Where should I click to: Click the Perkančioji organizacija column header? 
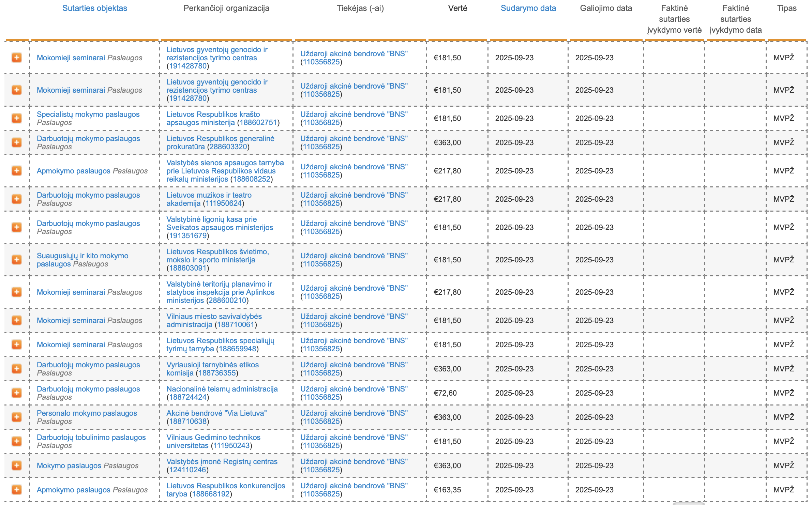pos(226,8)
